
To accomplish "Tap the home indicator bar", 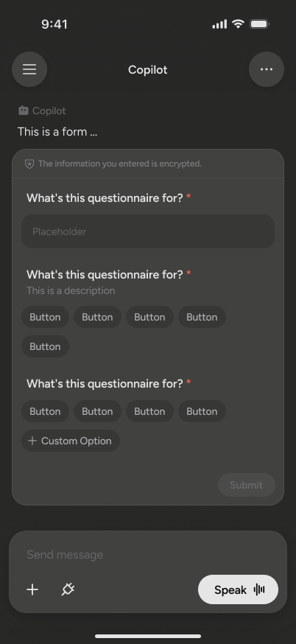I will coord(148,636).
